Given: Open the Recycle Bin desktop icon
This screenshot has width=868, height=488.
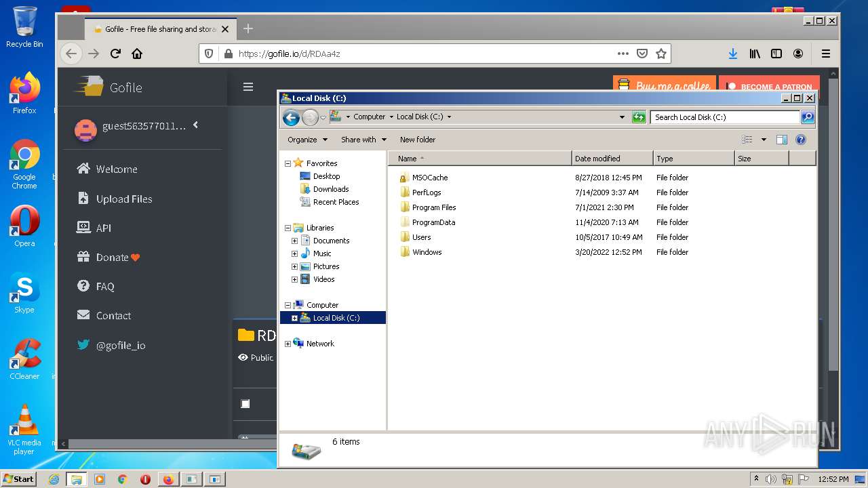Looking at the screenshot, I should tap(24, 27).
